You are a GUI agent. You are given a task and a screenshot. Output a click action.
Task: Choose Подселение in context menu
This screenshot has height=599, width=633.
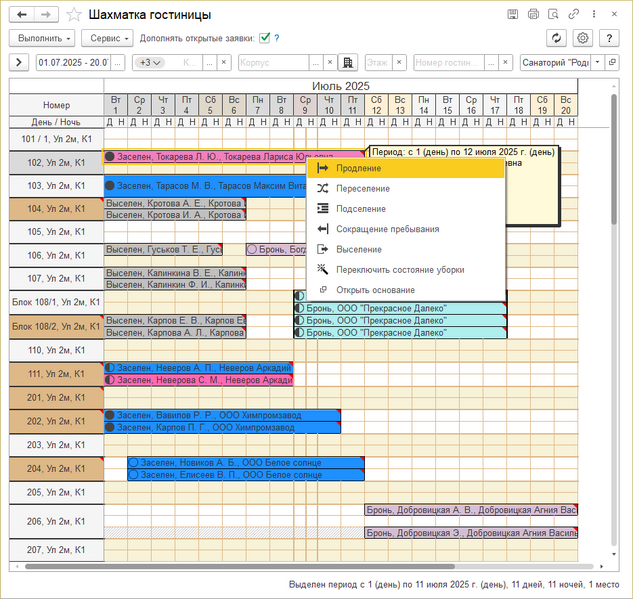tap(406, 209)
